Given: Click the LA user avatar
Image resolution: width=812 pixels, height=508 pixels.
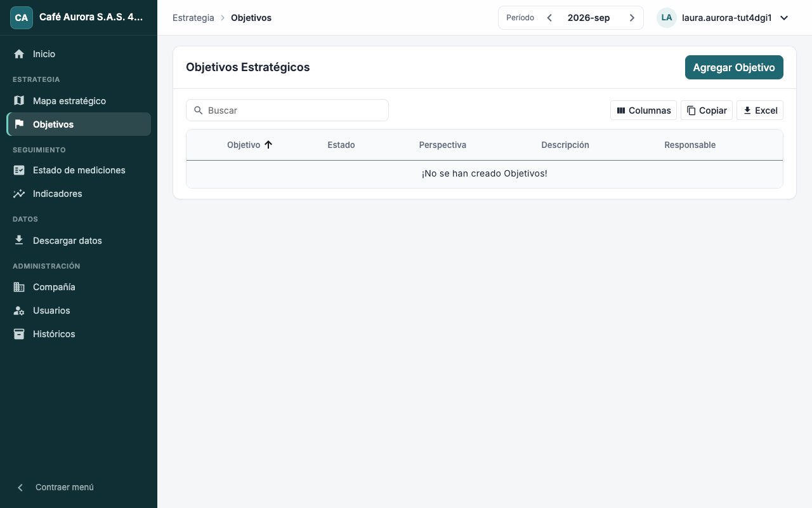Looking at the screenshot, I should click(667, 18).
